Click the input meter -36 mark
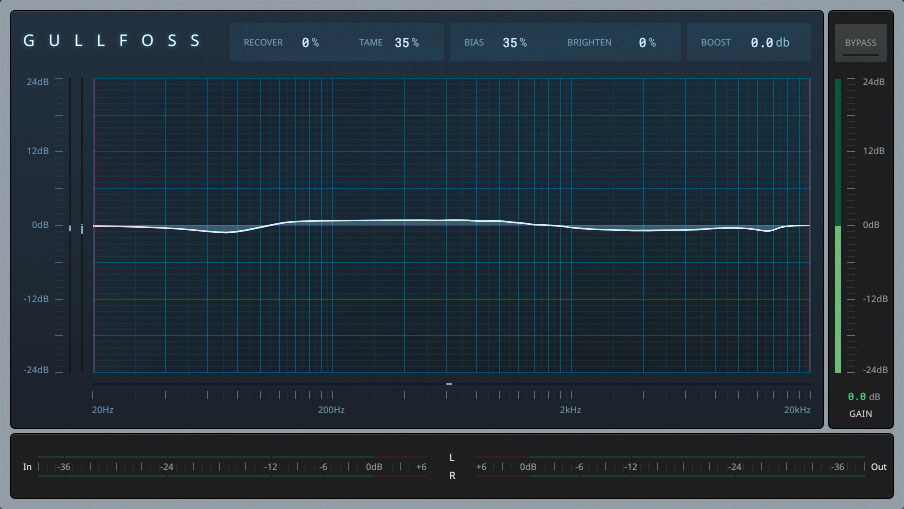 pyautogui.click(x=63, y=467)
